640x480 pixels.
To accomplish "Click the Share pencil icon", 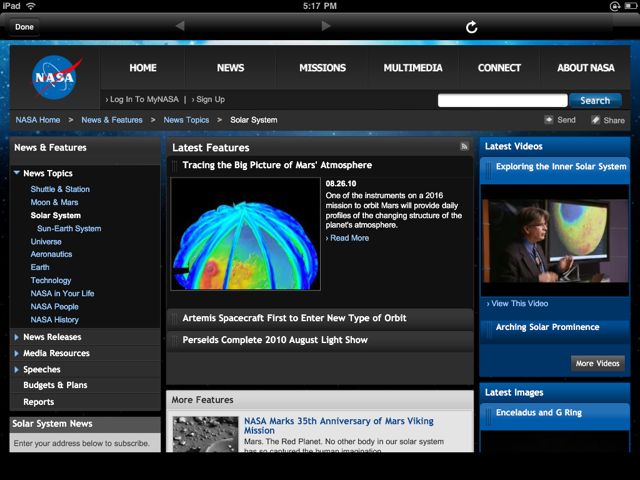I will [596, 120].
